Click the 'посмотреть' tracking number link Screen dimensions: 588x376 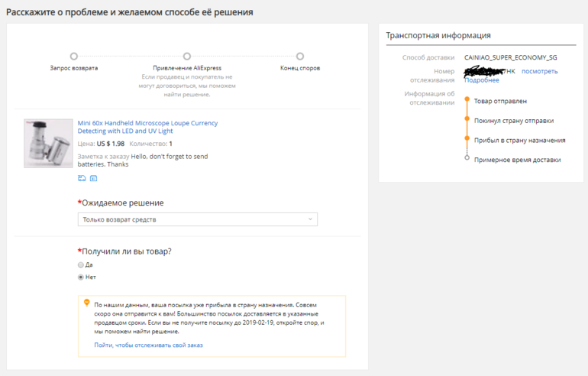pyautogui.click(x=540, y=71)
